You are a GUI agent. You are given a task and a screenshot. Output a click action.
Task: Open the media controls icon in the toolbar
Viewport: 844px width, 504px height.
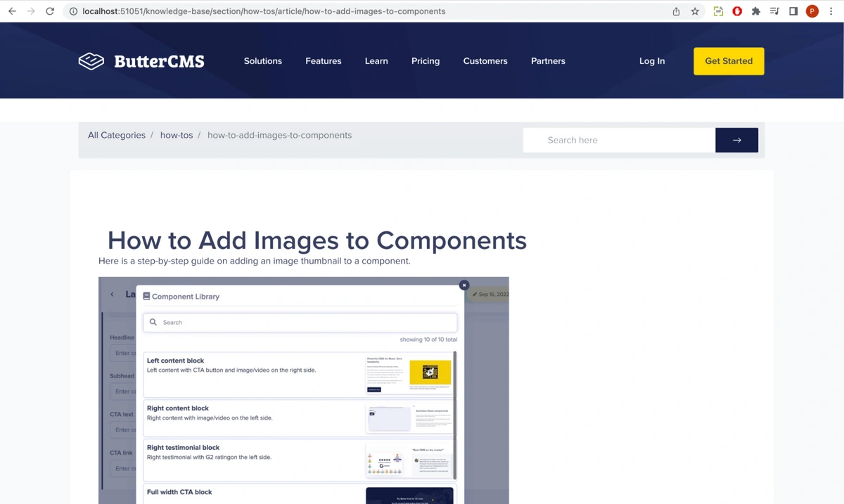point(774,11)
